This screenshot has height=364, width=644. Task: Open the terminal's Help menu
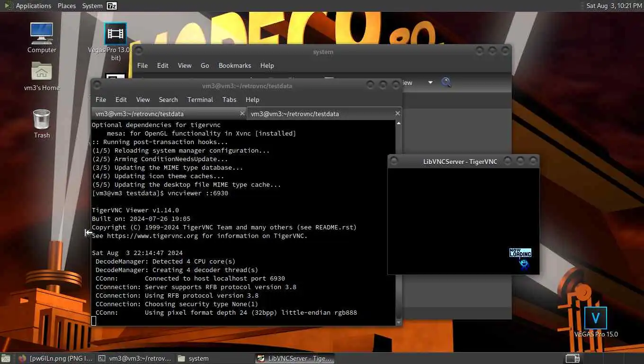pos(252,100)
